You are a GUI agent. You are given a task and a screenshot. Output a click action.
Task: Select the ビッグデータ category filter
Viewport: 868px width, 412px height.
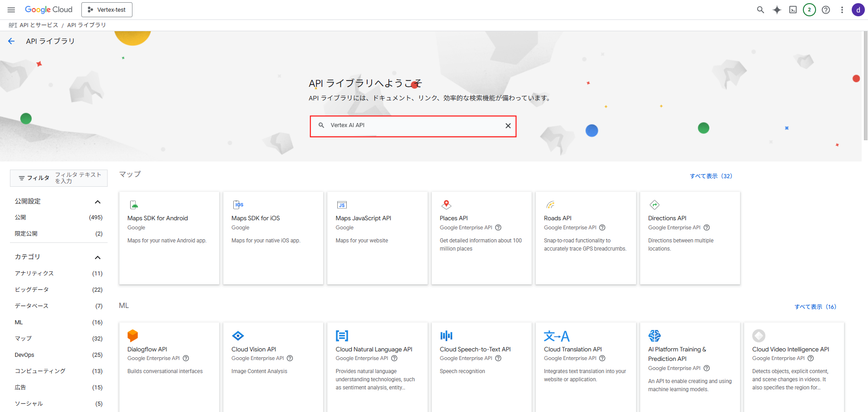pos(32,290)
